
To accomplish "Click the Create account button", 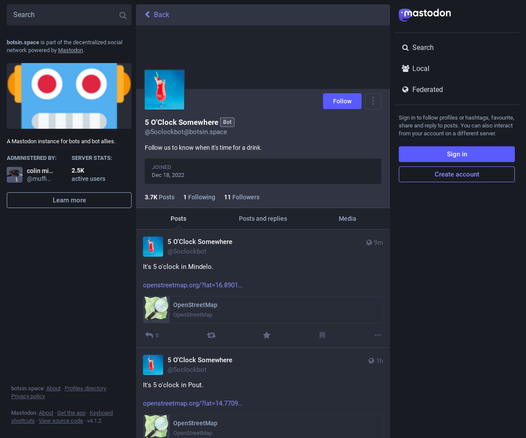I will click(x=457, y=174).
